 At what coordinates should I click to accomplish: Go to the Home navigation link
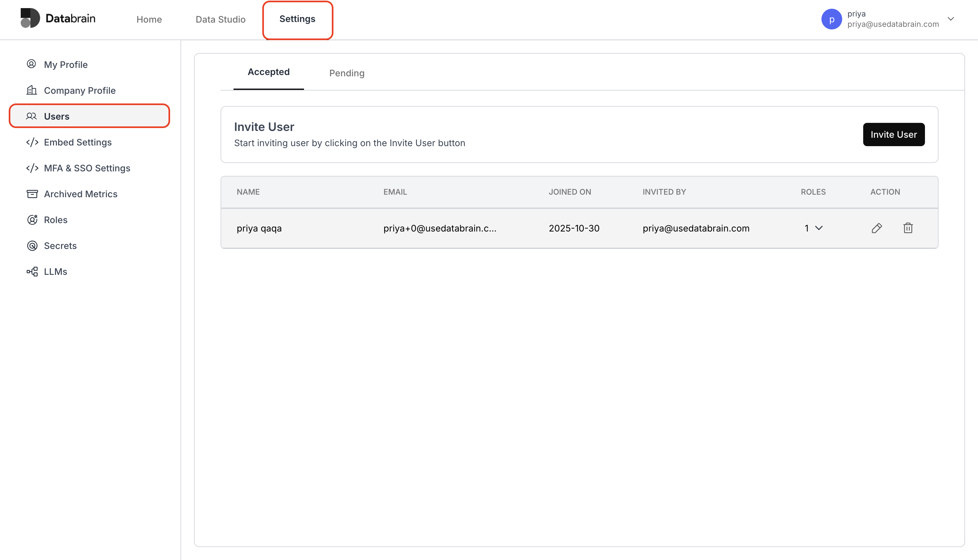pyautogui.click(x=149, y=19)
